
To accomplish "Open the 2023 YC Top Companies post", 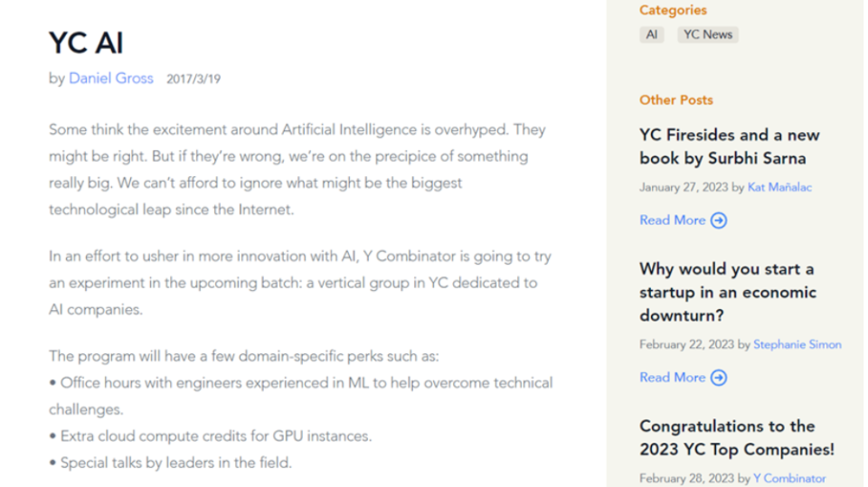I will click(736, 437).
